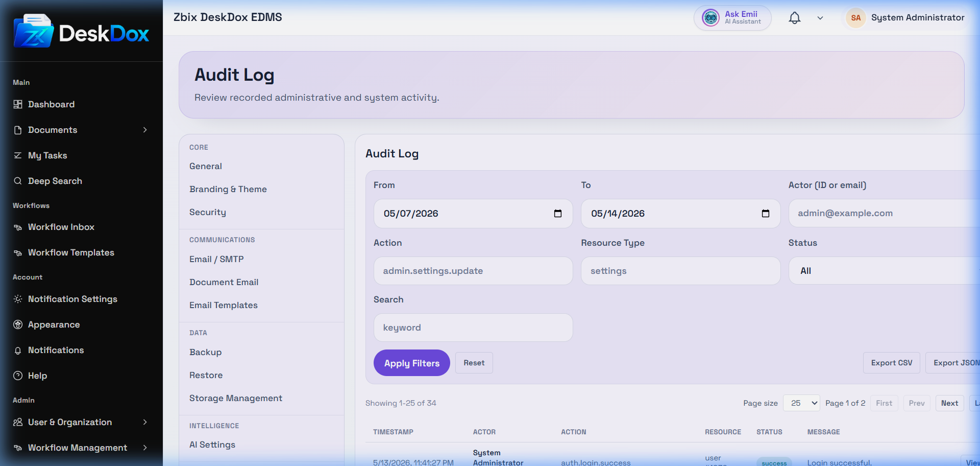Click the Apply Filters button
The image size is (980, 466).
(x=412, y=363)
